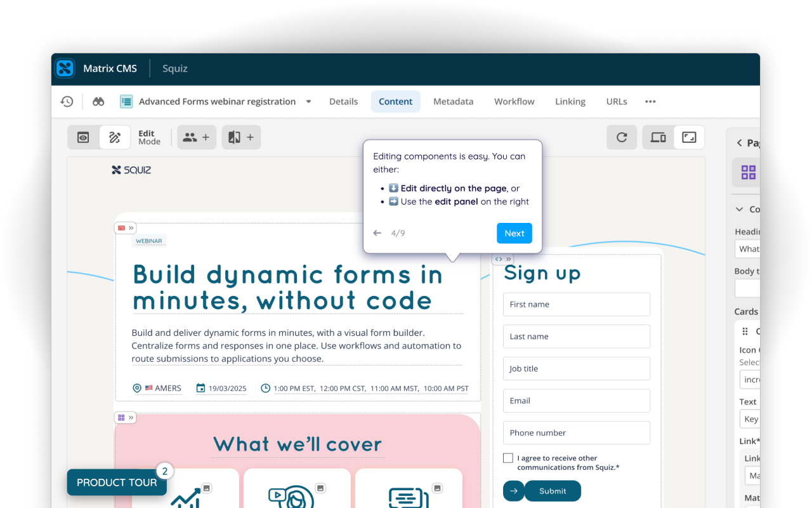Click the cards component handle tag
The width and height of the screenshot is (812, 508).
tap(126, 418)
